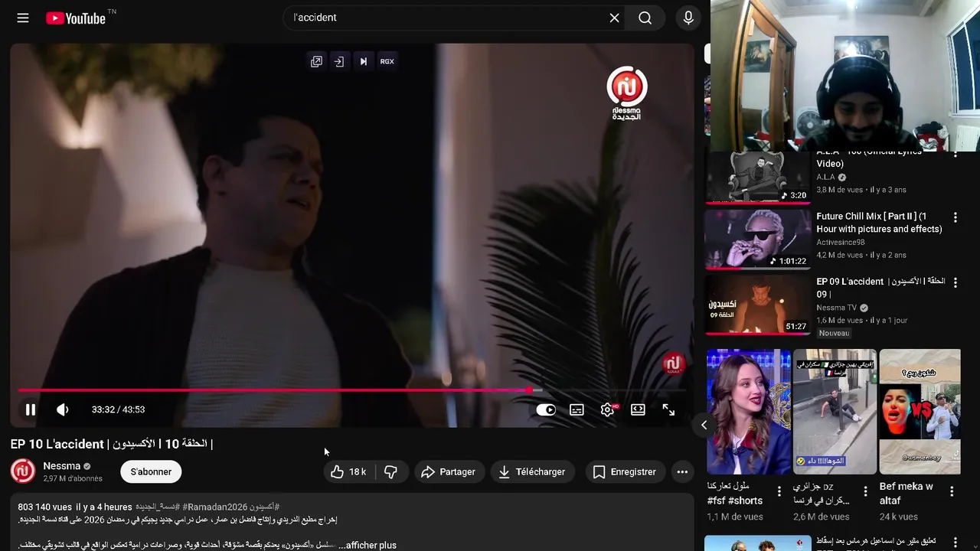Clear the search box with X
Image resolution: width=980 pixels, height=551 pixels.
coord(614,18)
